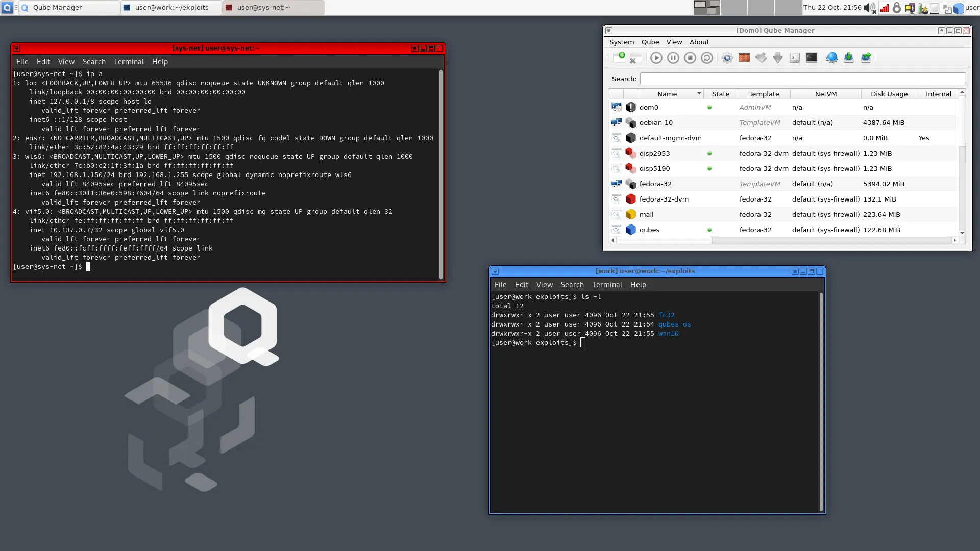The height and width of the screenshot is (551, 980).
Task: Select the mail qube row
Action: 783,214
